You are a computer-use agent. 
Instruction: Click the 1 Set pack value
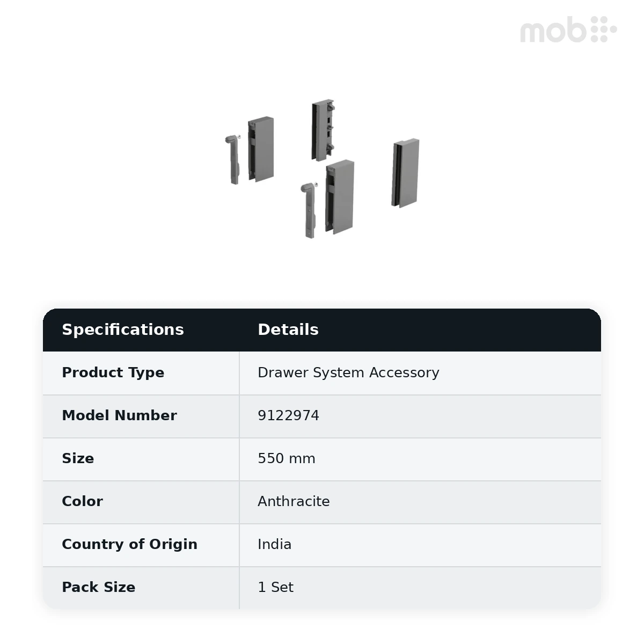click(x=275, y=587)
